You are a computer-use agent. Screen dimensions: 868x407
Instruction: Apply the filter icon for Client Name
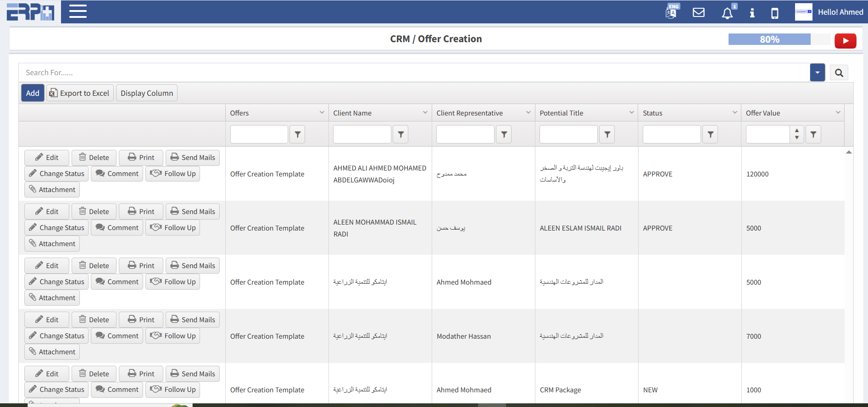(x=401, y=134)
